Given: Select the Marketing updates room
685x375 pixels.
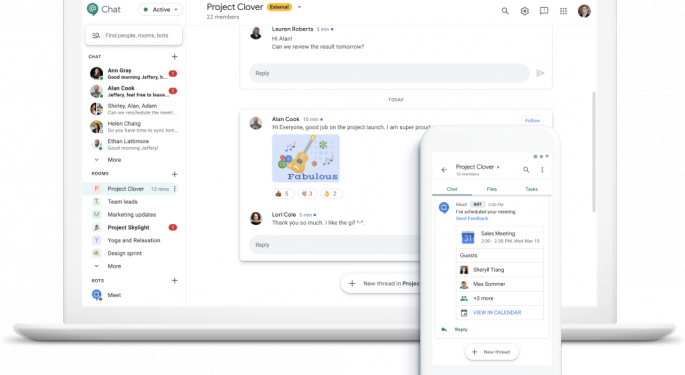Looking at the screenshot, I should 131,215.
